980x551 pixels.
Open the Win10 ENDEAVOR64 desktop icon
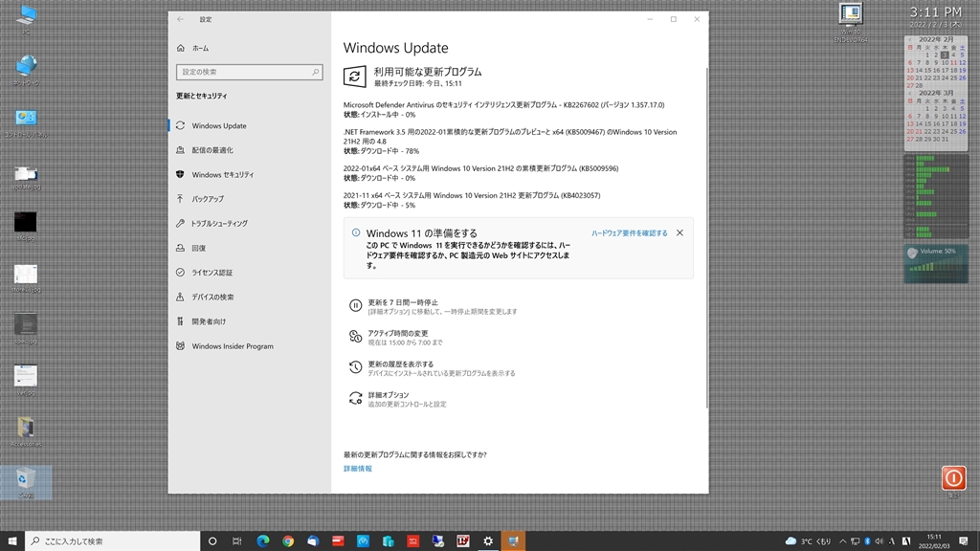point(851,23)
